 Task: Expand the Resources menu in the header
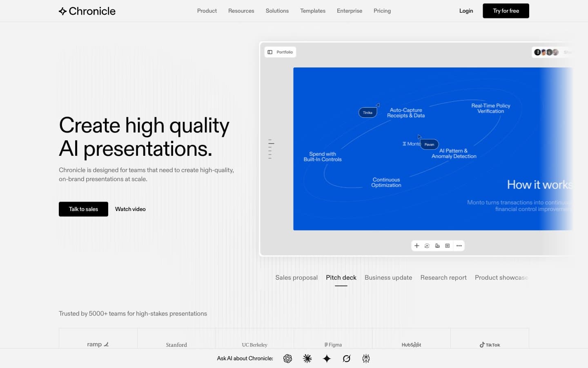[241, 11]
